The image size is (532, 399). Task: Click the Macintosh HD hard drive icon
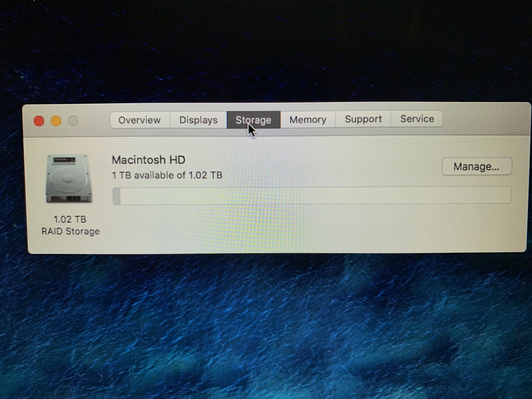[69, 179]
